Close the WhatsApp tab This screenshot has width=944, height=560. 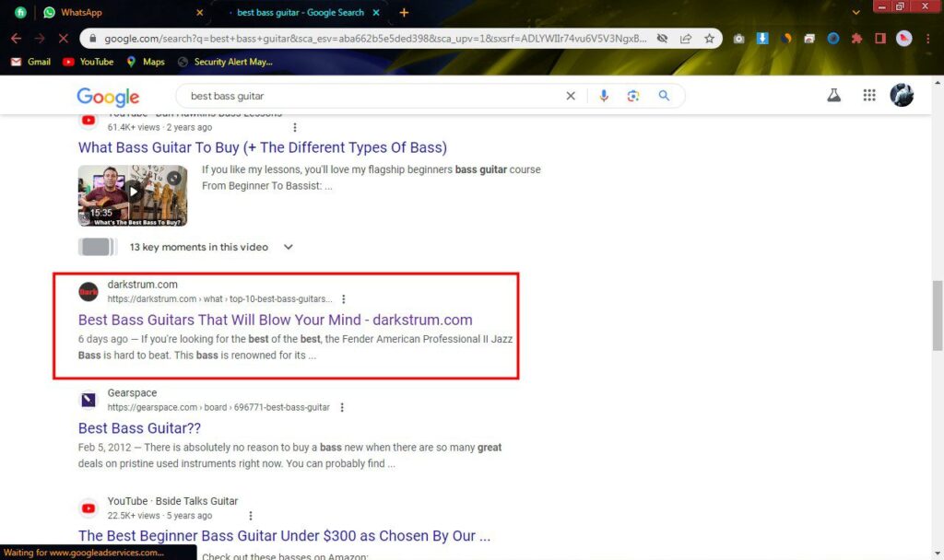point(200,12)
